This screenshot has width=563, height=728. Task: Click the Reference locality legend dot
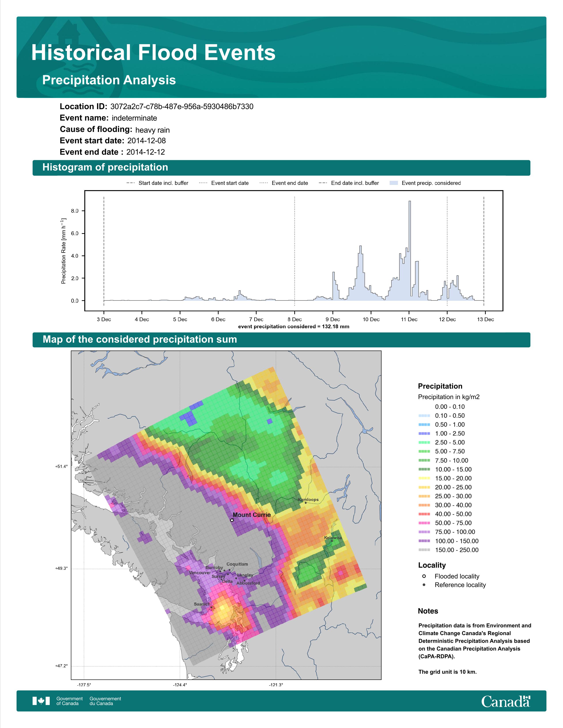tap(424, 585)
